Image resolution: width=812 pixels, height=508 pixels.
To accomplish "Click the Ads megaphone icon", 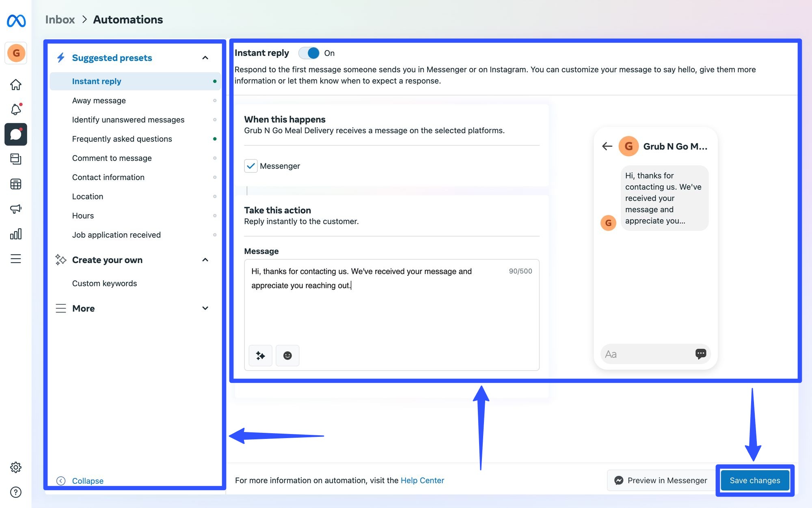I will pyautogui.click(x=15, y=209).
